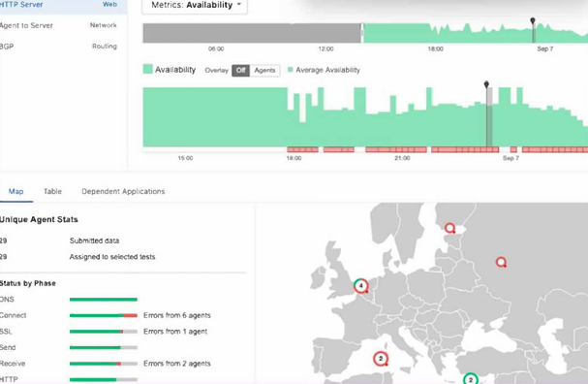The height and width of the screenshot is (384, 588).
Task: Open the Metrics: Availability dropdown
Action: (195, 5)
